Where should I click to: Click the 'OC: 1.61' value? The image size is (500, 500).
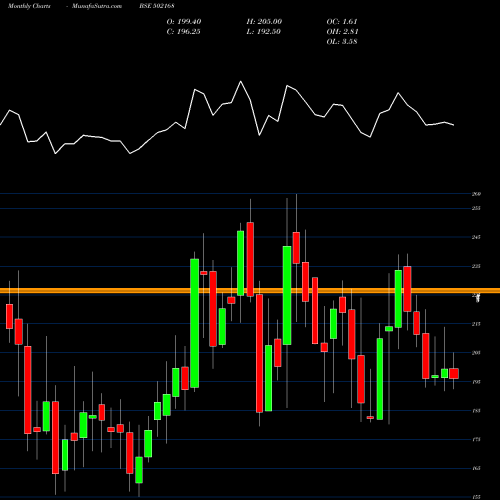[342, 22]
